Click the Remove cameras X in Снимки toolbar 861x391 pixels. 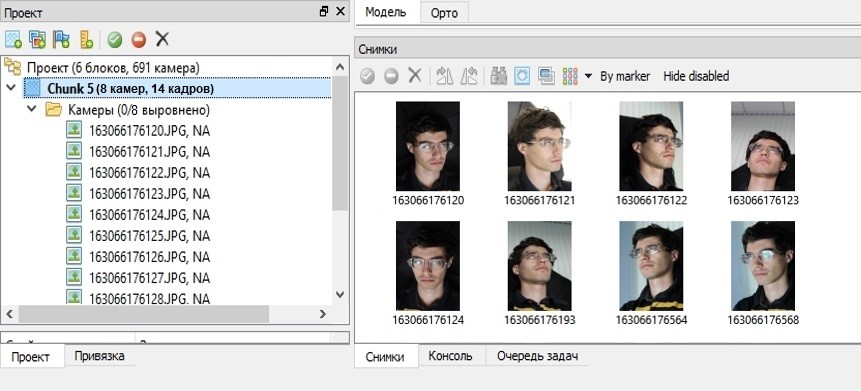(415, 75)
